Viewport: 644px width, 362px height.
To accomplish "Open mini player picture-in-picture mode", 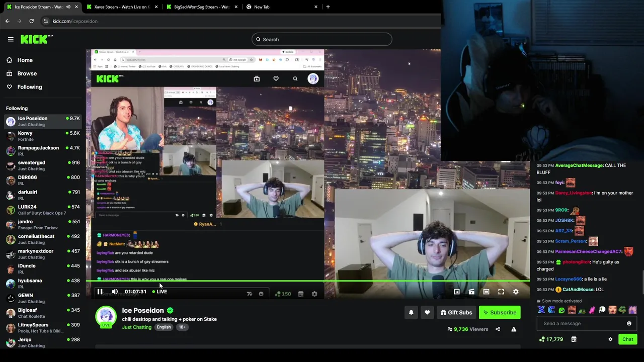I will (x=457, y=292).
